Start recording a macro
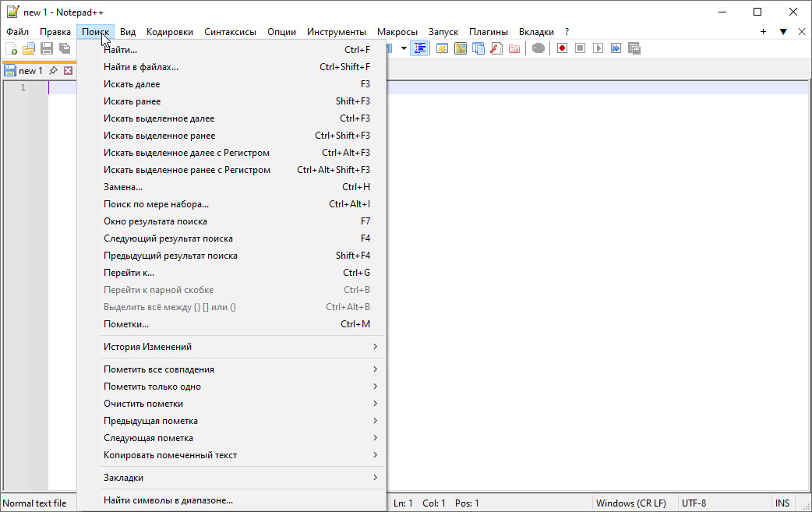This screenshot has height=512, width=812. pos(562,48)
